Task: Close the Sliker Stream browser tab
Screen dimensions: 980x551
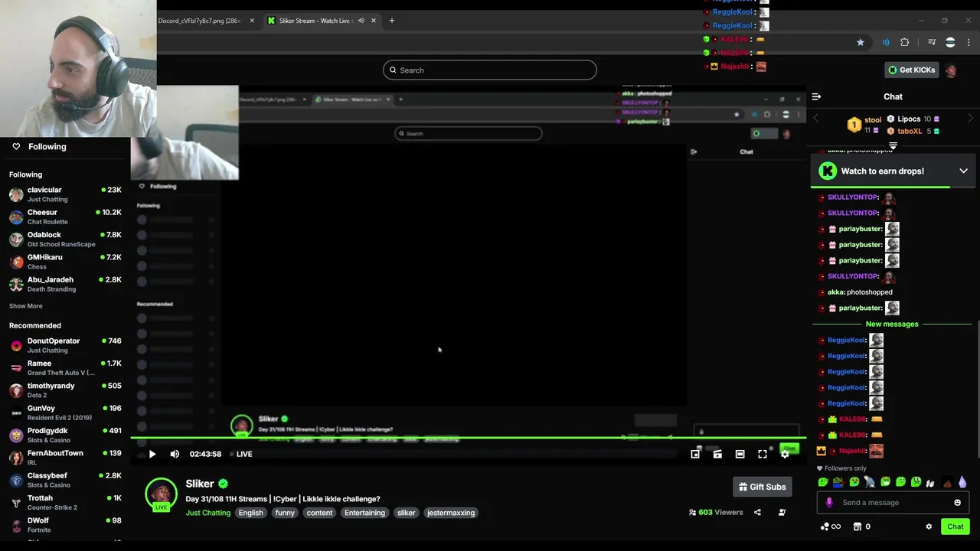Action: pyautogui.click(x=374, y=21)
